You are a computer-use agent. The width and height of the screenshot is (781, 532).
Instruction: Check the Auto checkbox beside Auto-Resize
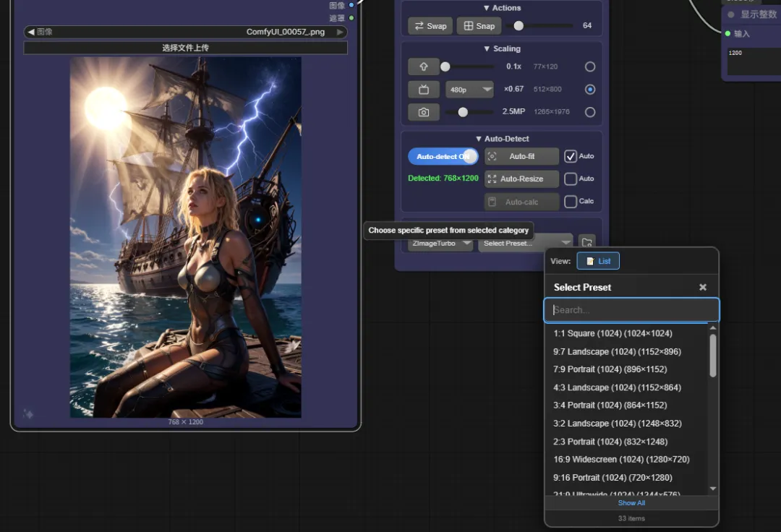coord(571,179)
